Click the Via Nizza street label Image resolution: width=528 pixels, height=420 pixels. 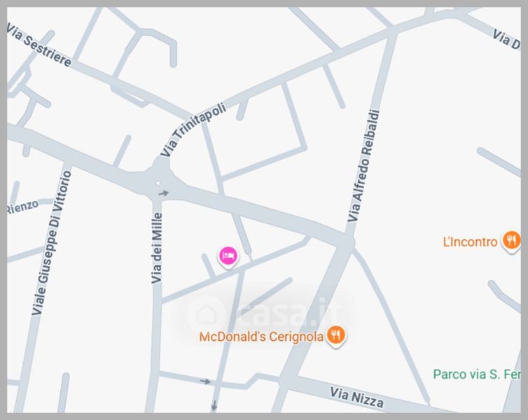tap(356, 397)
